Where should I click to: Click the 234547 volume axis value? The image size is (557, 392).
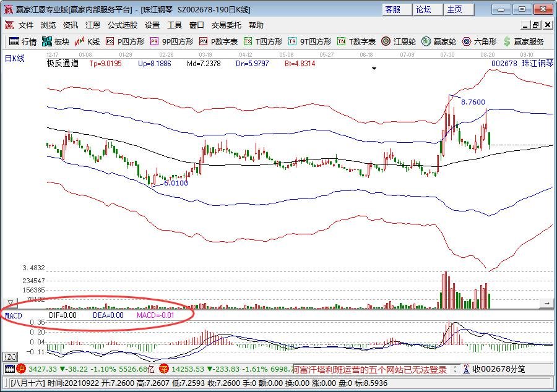click(x=34, y=281)
